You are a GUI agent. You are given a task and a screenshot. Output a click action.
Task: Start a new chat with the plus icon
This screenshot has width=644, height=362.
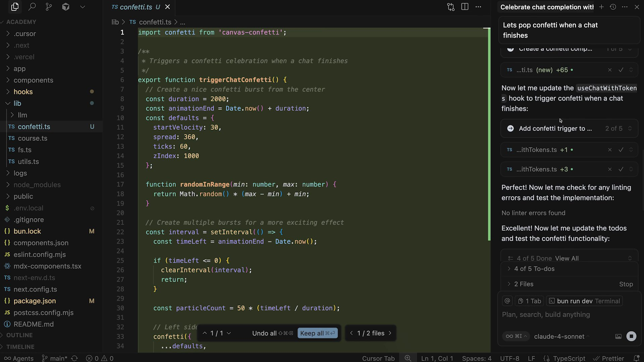[x=601, y=7]
